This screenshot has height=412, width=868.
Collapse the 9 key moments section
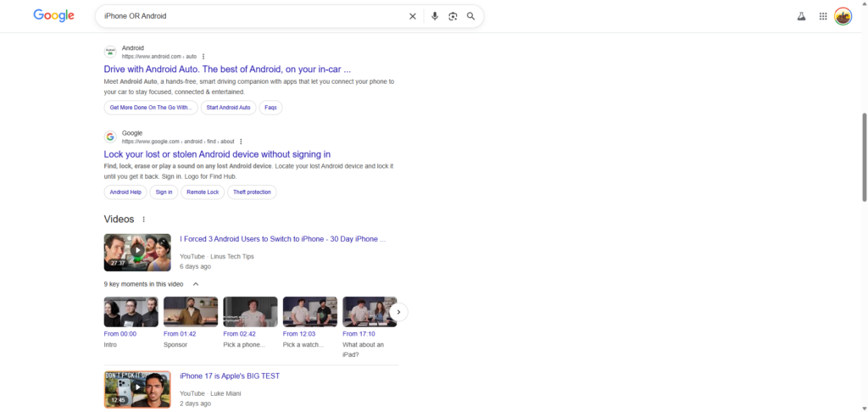click(196, 284)
